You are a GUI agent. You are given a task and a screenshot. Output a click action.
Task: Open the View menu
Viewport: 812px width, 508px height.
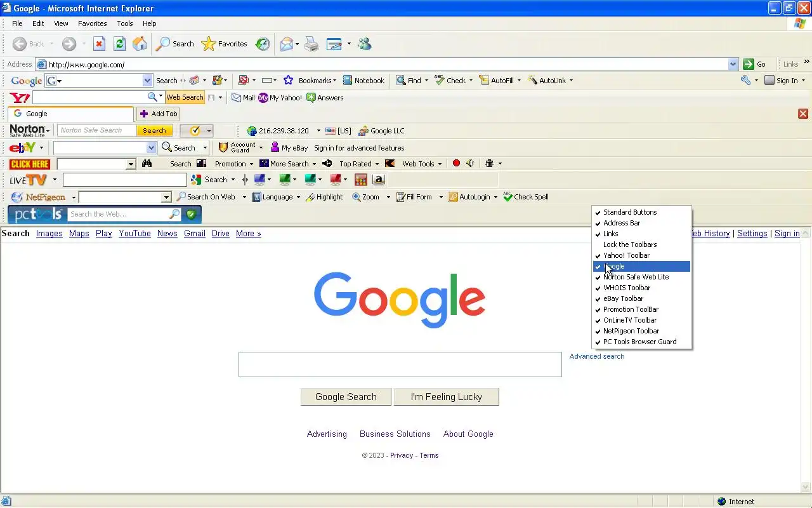(x=61, y=23)
